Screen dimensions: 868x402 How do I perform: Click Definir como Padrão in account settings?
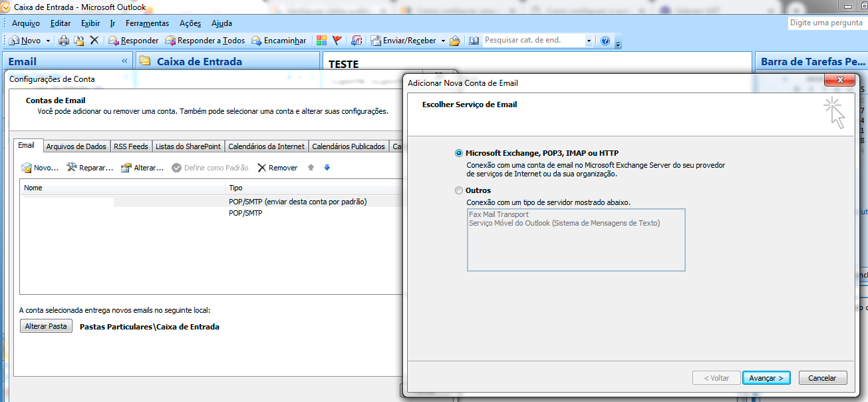(x=210, y=168)
